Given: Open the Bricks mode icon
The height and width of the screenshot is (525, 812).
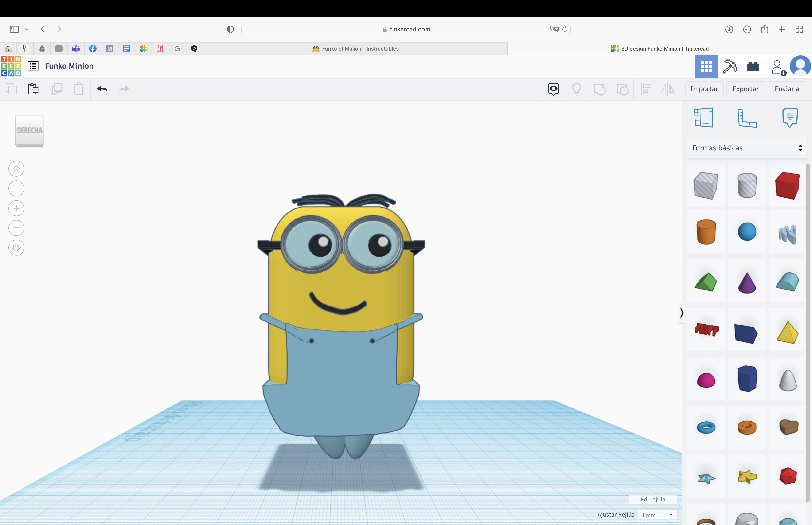Looking at the screenshot, I should pos(753,66).
